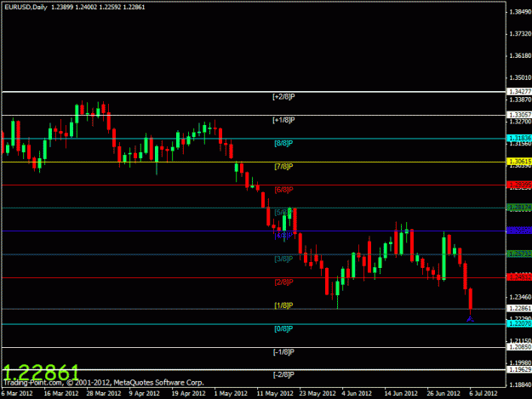
Task: Click the yellow [7/8]P level label
Action: click(x=283, y=167)
